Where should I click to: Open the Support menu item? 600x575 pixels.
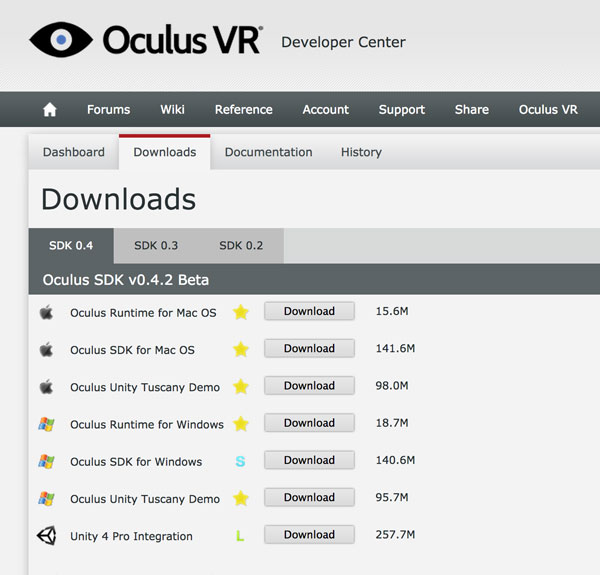[x=402, y=109]
